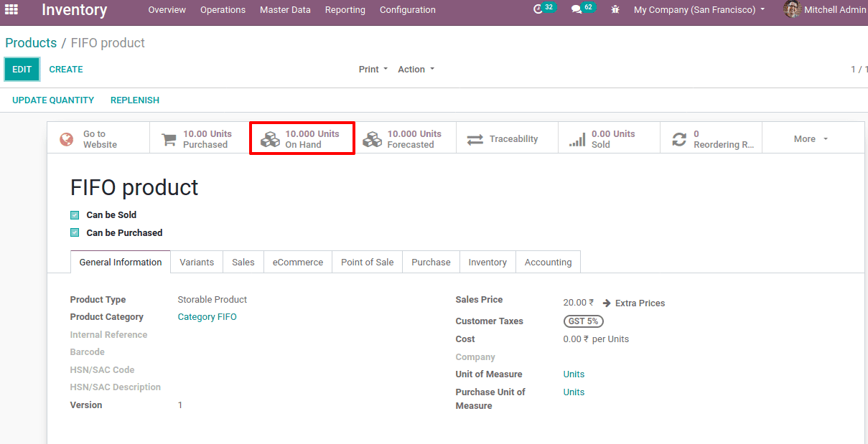Open the Operations menu
The width and height of the screenshot is (868, 444).
[x=223, y=10]
